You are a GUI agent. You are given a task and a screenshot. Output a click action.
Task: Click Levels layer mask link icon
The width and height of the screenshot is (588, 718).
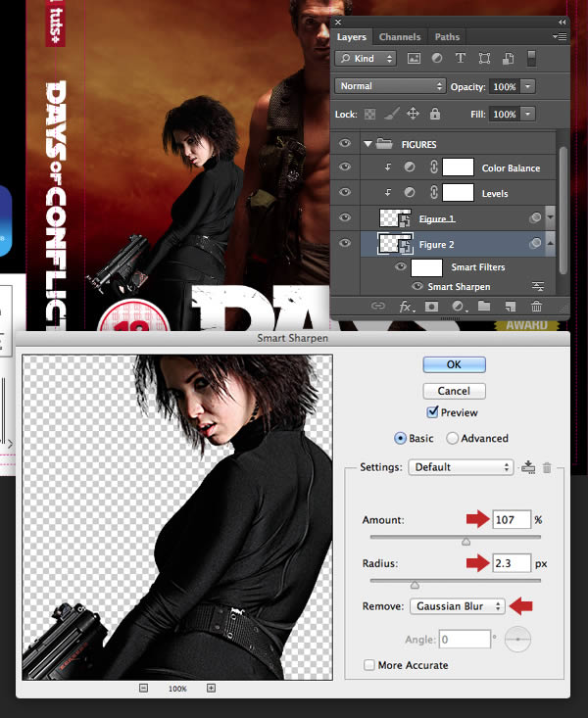pos(434,192)
